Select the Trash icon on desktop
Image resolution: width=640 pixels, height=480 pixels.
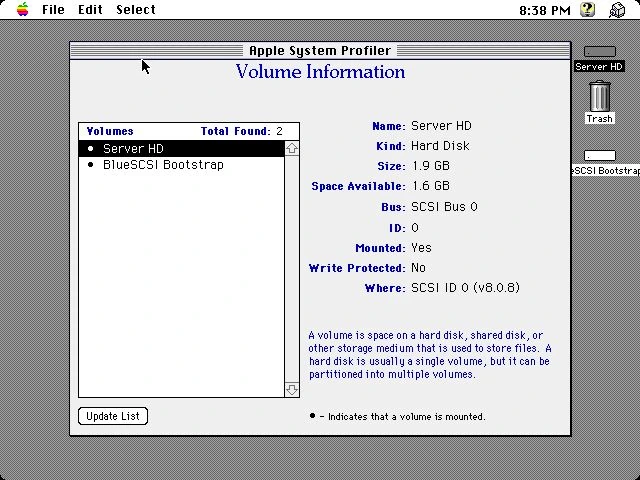tap(599, 97)
